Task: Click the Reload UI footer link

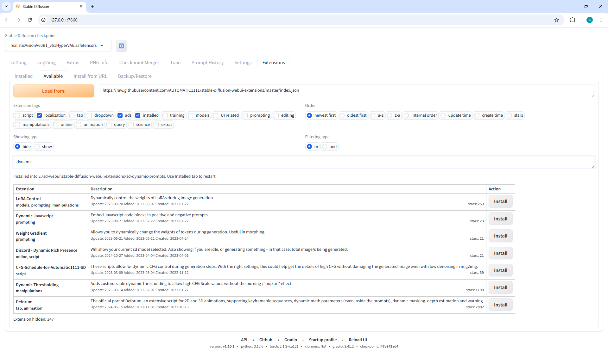Action: point(358,340)
